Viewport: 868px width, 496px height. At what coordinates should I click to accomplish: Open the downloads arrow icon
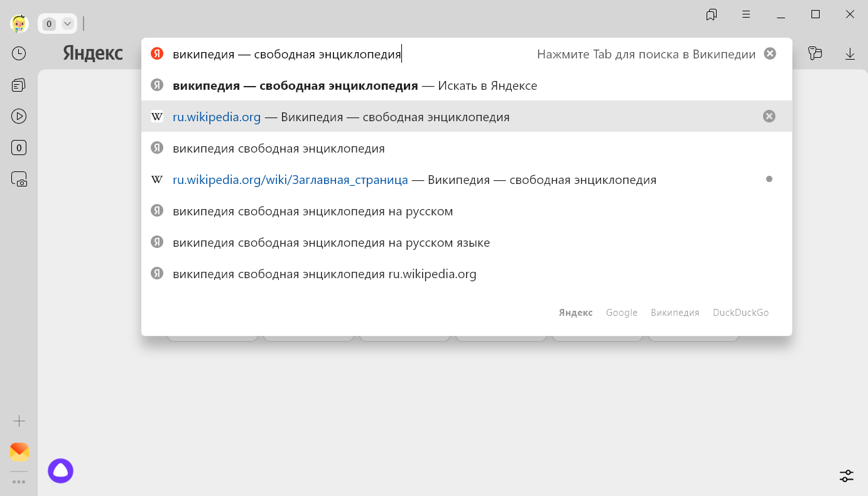(850, 54)
